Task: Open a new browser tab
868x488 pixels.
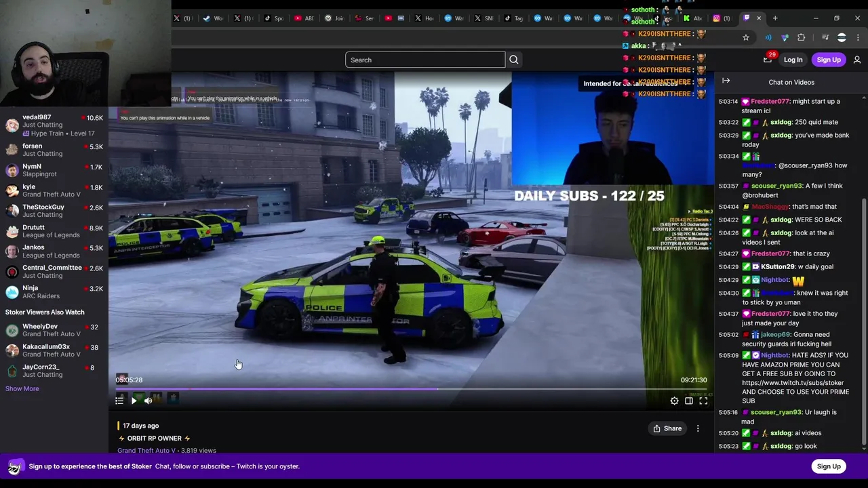Action: point(776,18)
